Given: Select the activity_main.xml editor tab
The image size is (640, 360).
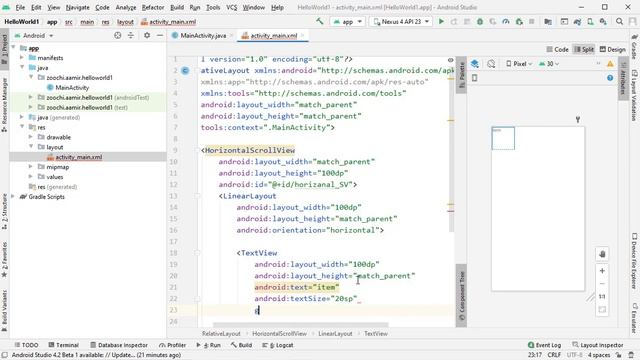Looking at the screenshot, I should [273, 36].
